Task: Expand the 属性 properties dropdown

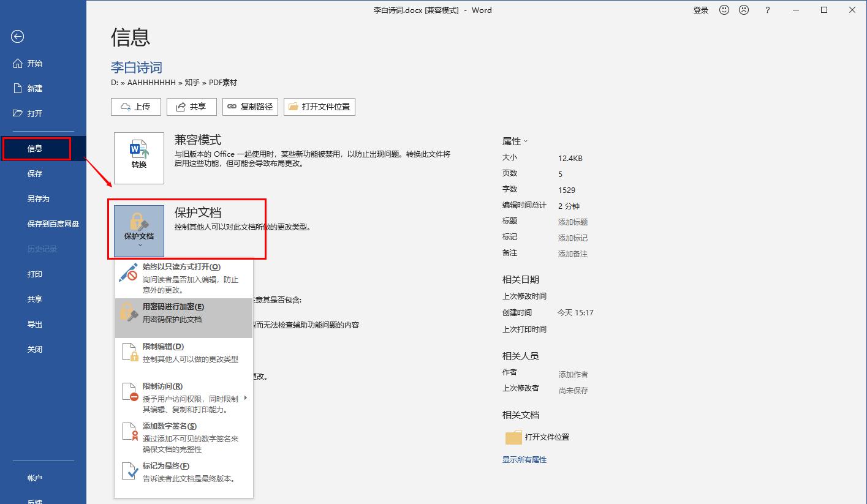Action: (x=525, y=141)
